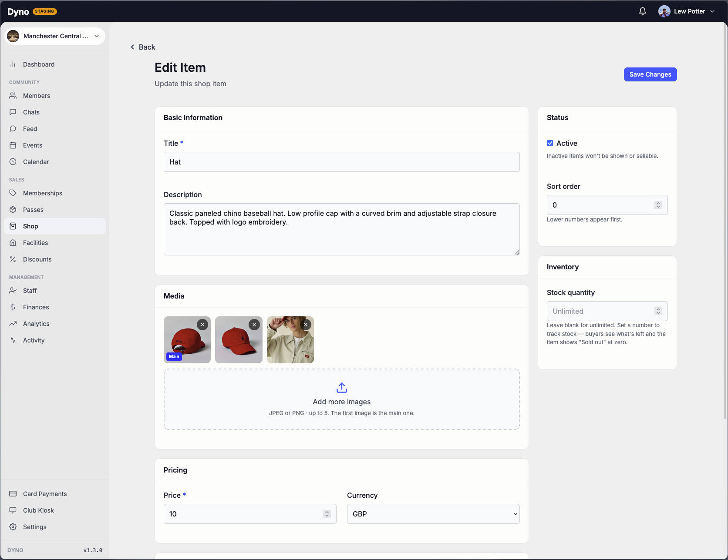Click the Price input field

pyautogui.click(x=250, y=514)
